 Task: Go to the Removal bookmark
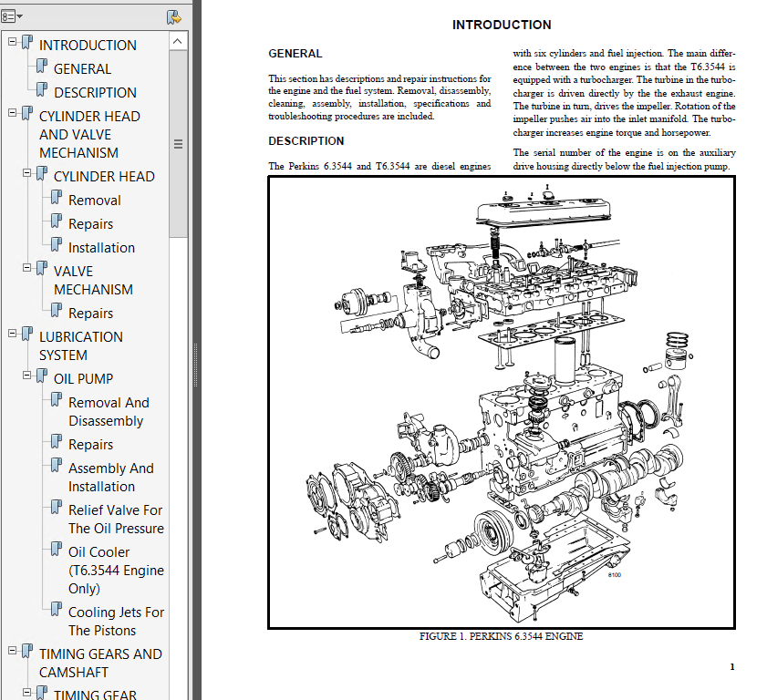click(95, 201)
